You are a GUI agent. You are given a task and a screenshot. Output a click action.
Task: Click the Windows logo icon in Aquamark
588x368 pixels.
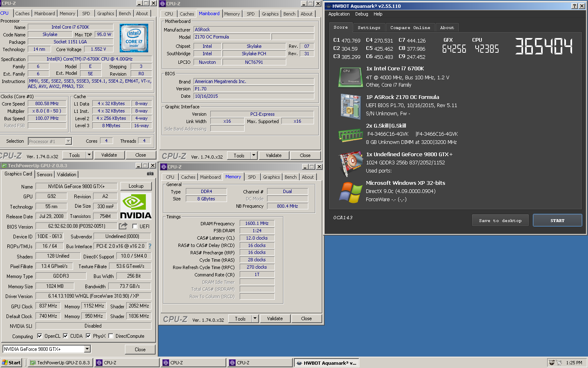pos(350,192)
